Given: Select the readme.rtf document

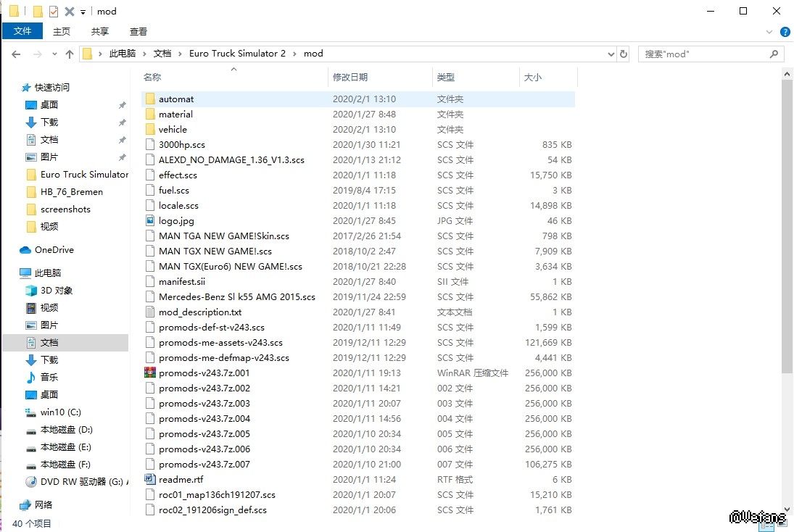Looking at the screenshot, I should click(x=181, y=480).
